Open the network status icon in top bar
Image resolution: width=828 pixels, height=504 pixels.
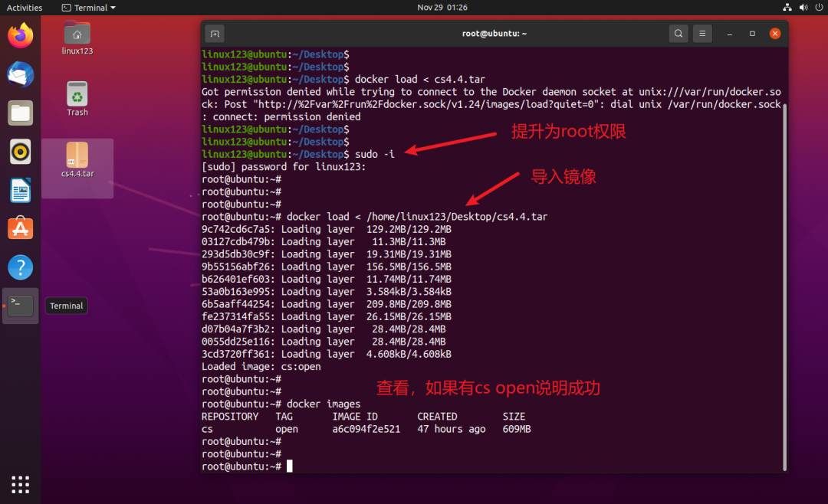787,8
